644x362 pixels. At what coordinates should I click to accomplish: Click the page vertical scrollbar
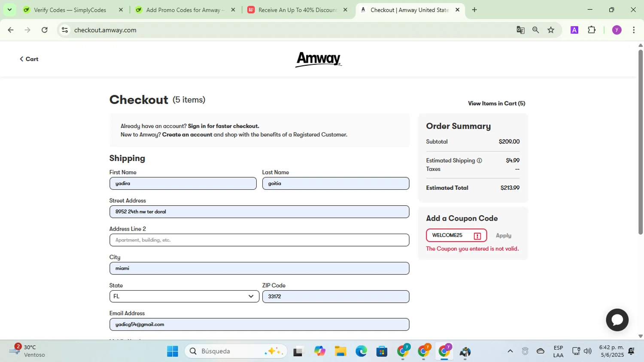[x=641, y=142]
